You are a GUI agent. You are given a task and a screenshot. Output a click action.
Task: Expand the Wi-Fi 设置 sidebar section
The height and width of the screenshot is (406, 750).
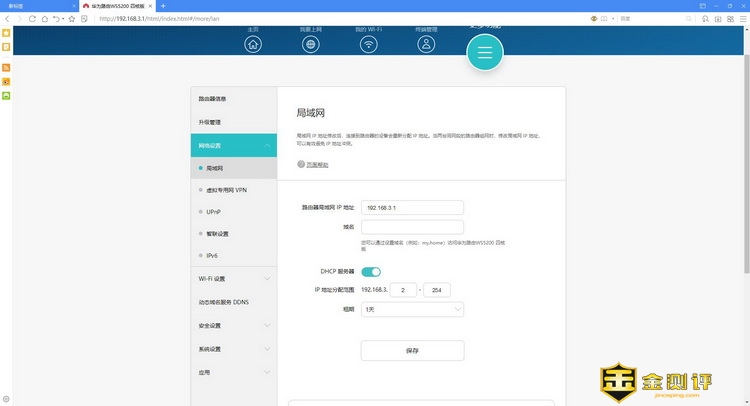(x=233, y=278)
